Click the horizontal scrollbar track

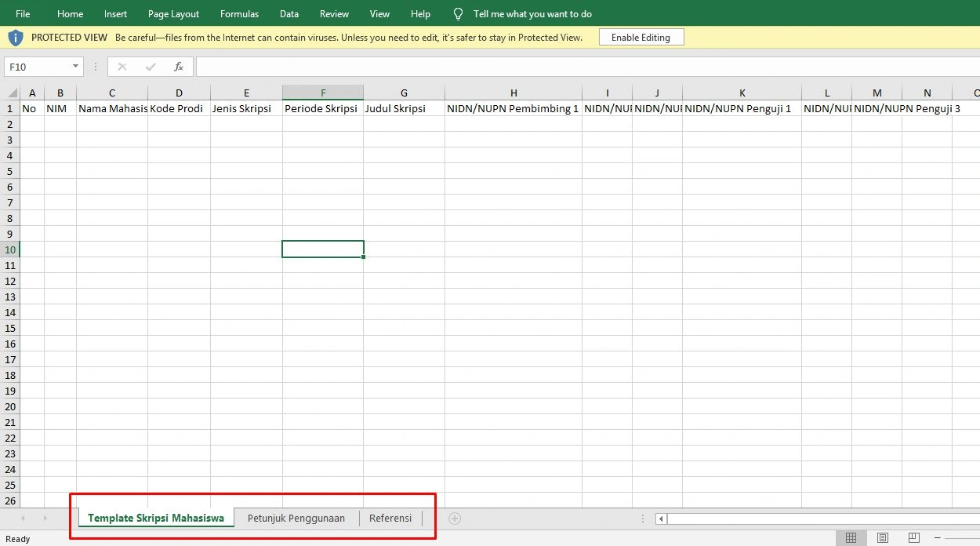pos(823,518)
